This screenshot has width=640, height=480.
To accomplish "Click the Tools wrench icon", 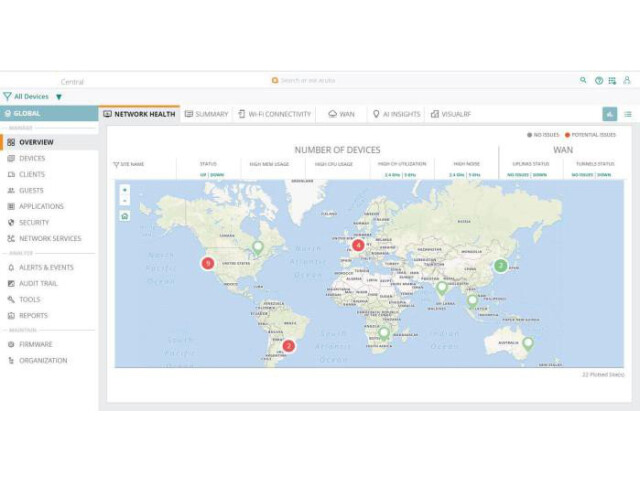I will tap(11, 299).
